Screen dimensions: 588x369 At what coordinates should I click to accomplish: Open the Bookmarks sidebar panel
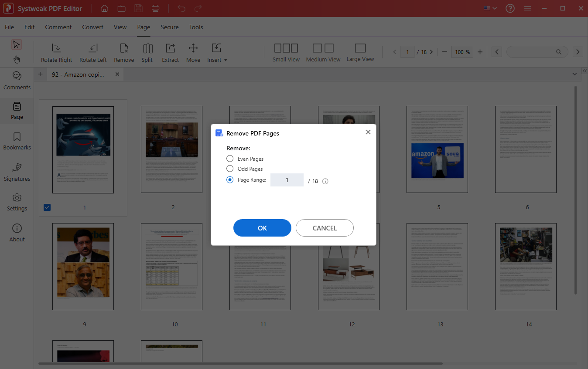17,141
